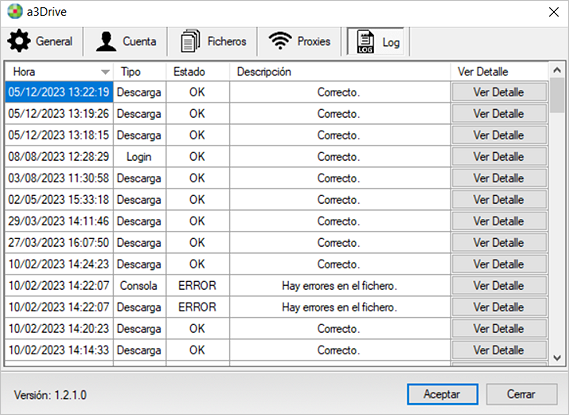The image size is (569, 415).
Task: Click the General gear icon
Action: coord(19,41)
